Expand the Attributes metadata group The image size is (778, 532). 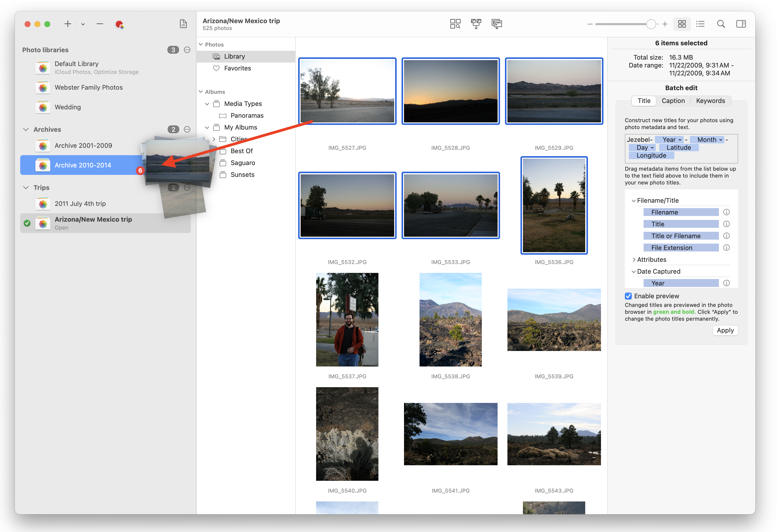[x=634, y=259]
